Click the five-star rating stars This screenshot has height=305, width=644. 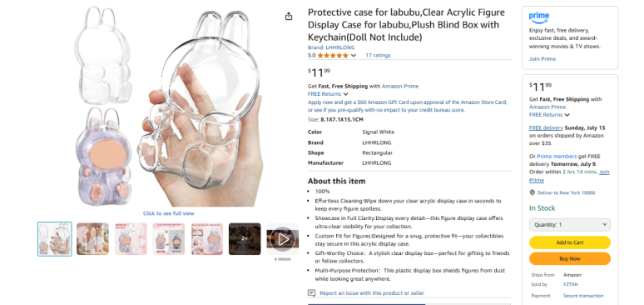[x=333, y=55]
